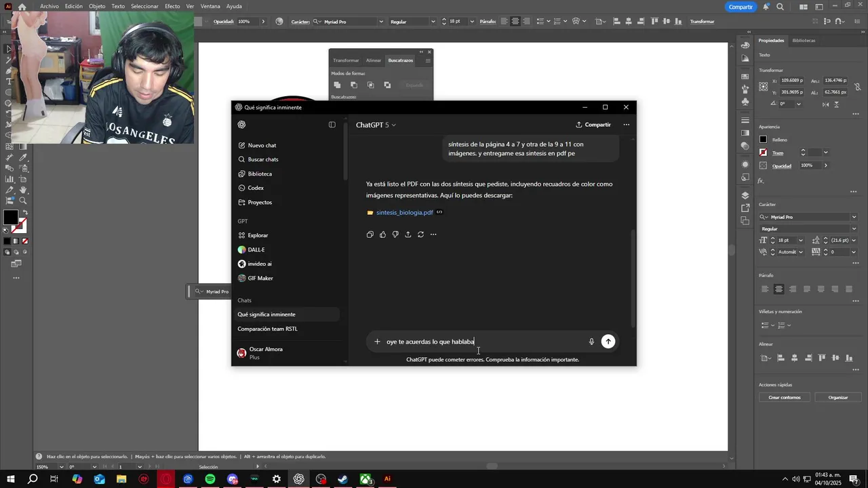Open Steam from the taskbar
868x488 pixels.
343,479
